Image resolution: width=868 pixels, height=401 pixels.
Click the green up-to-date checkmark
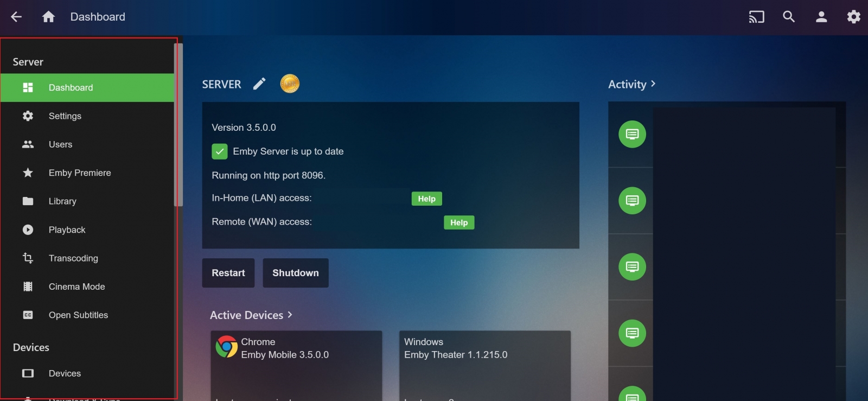point(219,151)
